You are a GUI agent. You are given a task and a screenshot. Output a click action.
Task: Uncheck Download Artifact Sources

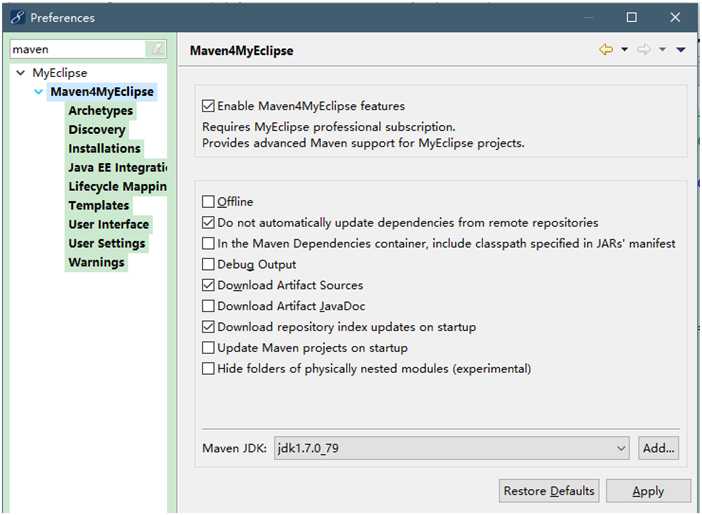pyautogui.click(x=208, y=285)
